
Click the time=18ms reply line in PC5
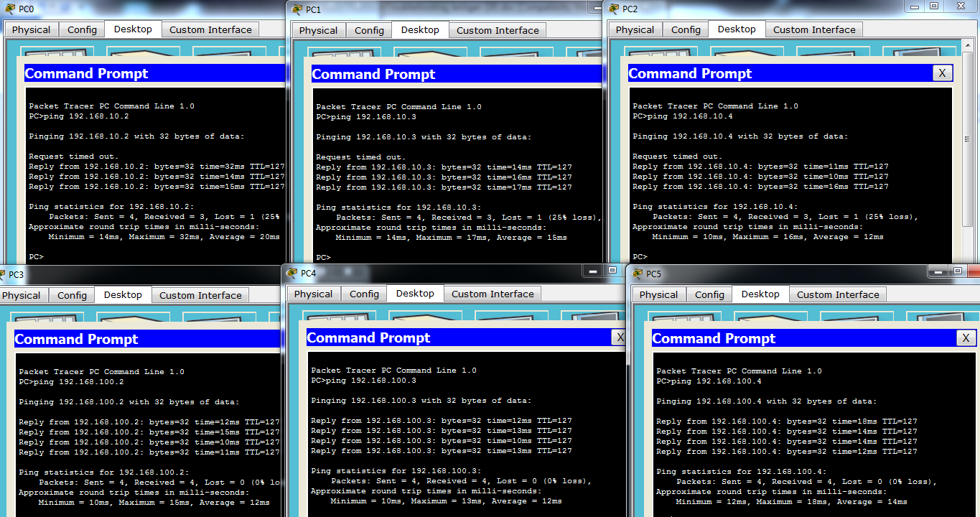[787, 421]
